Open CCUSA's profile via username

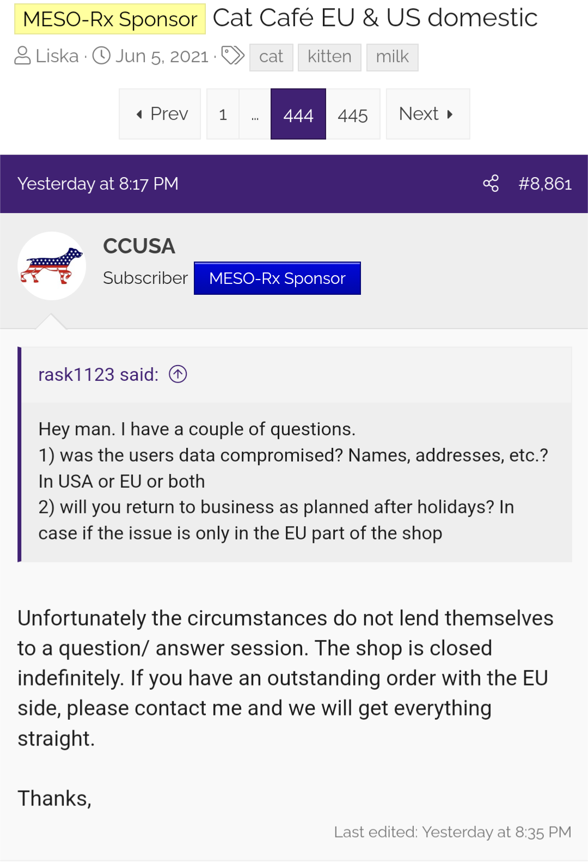point(139,246)
